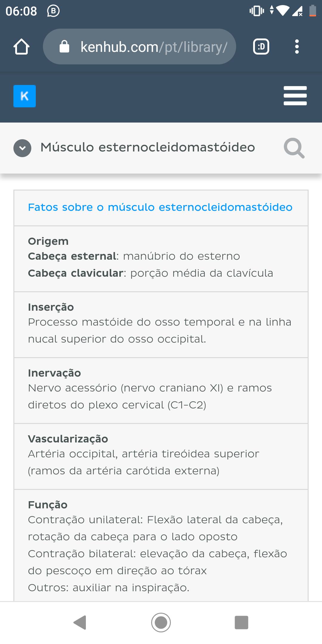Tap the Android recent apps square icon
322x644 pixels.
241,622
